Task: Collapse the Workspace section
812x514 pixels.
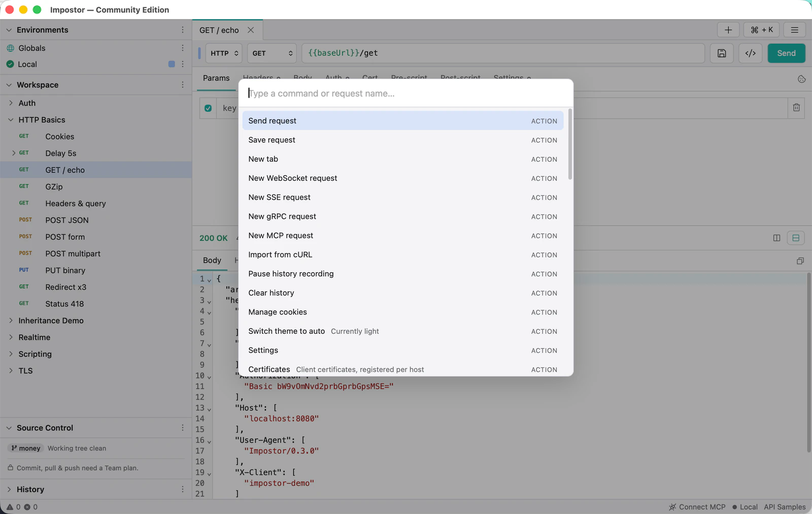Action: pos(9,85)
